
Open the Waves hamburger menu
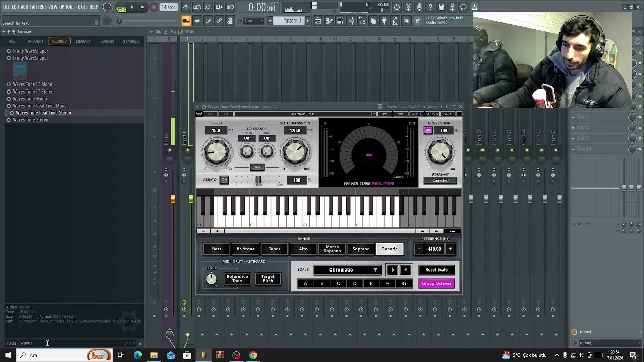click(459, 114)
